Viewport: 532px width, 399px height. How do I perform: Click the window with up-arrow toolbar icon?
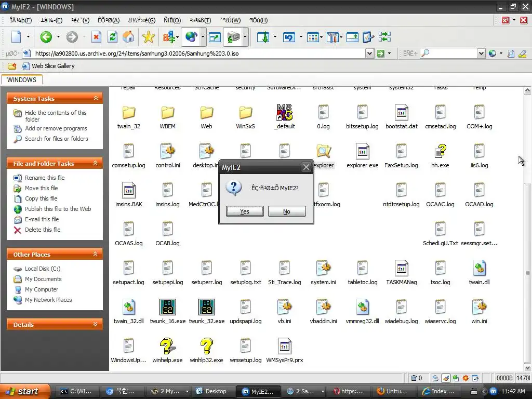click(x=352, y=37)
